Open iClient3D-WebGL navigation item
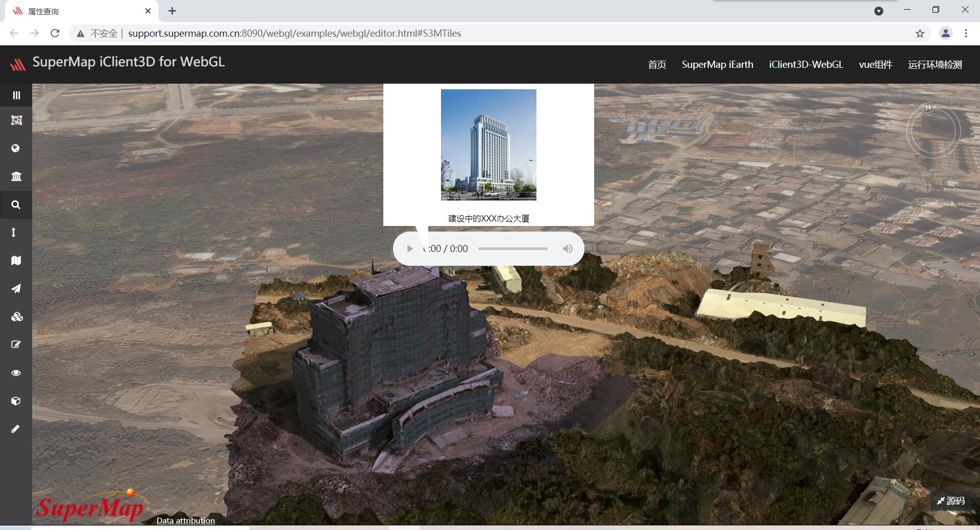The height and width of the screenshot is (530, 980). tap(806, 65)
